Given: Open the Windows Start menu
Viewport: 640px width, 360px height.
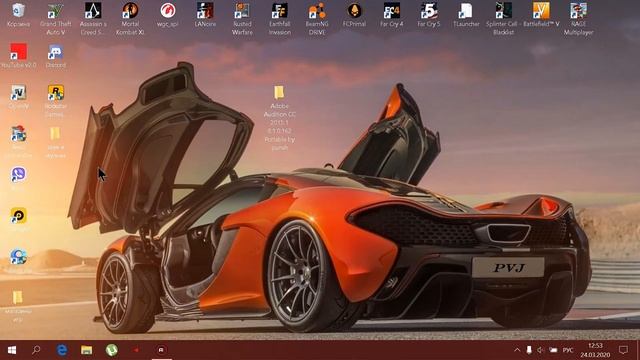Looking at the screenshot, I should (x=12, y=350).
